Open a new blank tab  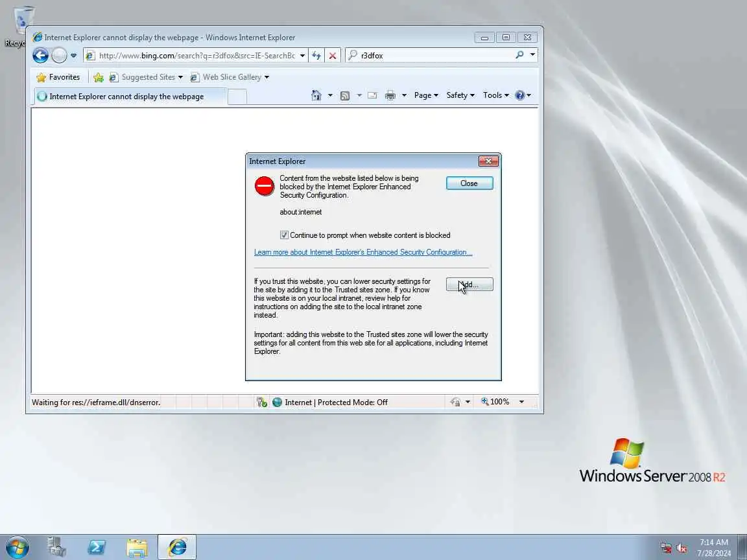tap(237, 97)
